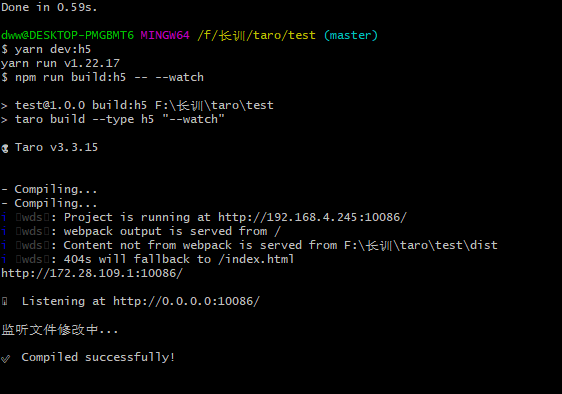This screenshot has height=394, width=562.
Task: Click the npm run build:h5 -- --watch line
Action: click(103, 77)
